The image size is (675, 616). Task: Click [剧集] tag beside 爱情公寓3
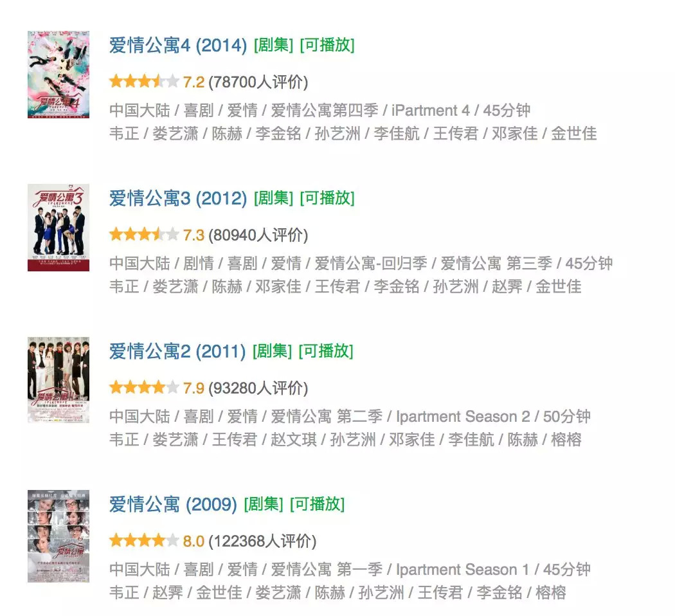coord(274,199)
